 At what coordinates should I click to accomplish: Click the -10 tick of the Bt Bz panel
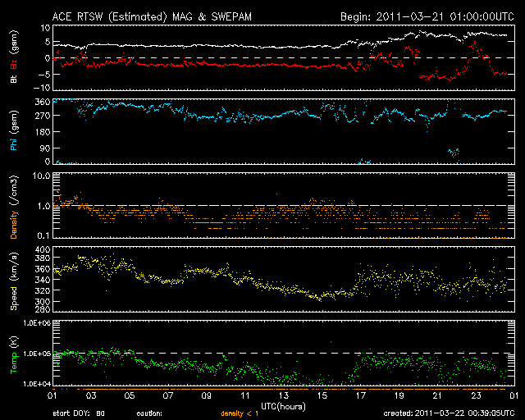pos(42,88)
